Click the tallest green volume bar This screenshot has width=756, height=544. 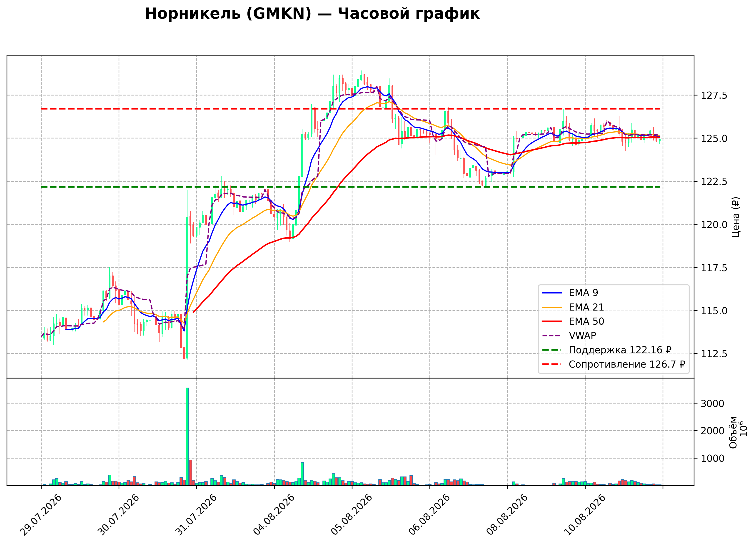187,437
